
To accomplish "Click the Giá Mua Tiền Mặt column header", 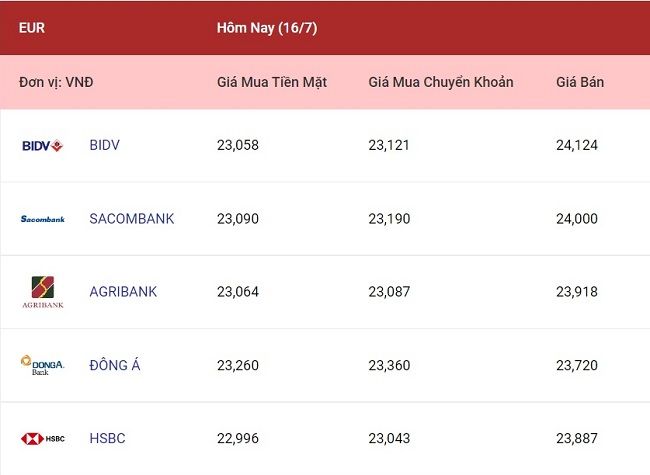I will tap(272, 82).
